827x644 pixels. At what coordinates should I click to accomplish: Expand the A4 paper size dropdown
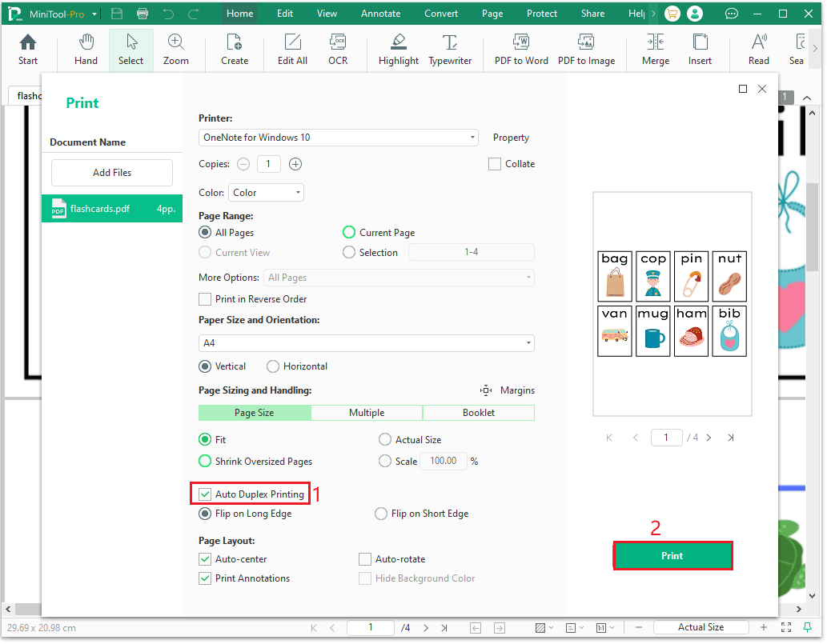pyautogui.click(x=366, y=344)
